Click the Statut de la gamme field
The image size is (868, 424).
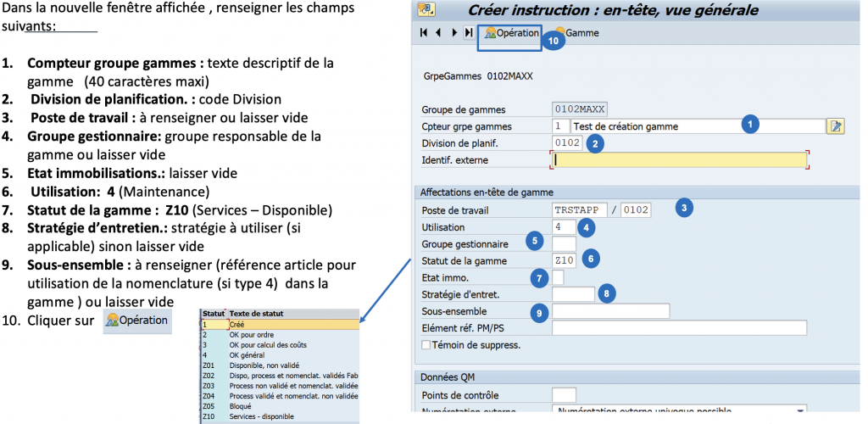(x=564, y=260)
